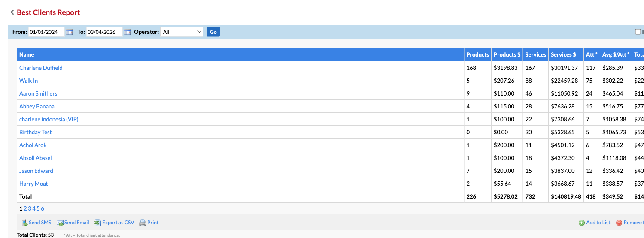Open Charlene Duffield client link
This screenshot has height=238, width=644.
pyautogui.click(x=41, y=68)
